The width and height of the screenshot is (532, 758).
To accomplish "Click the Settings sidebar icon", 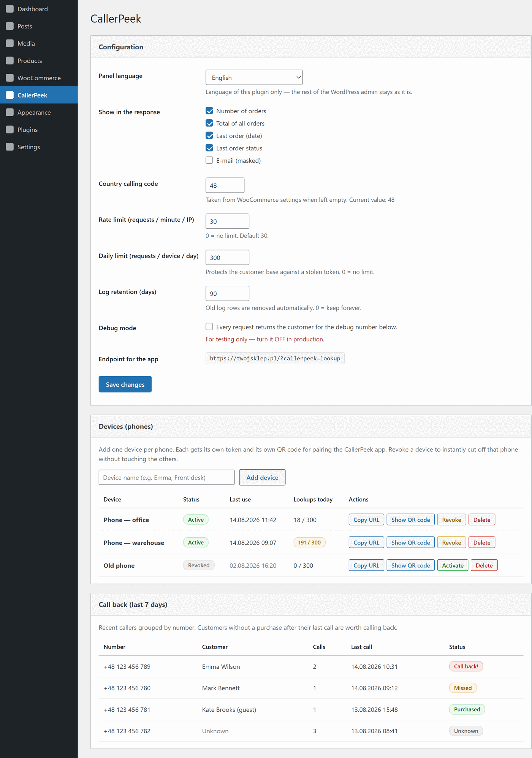I will (10, 147).
